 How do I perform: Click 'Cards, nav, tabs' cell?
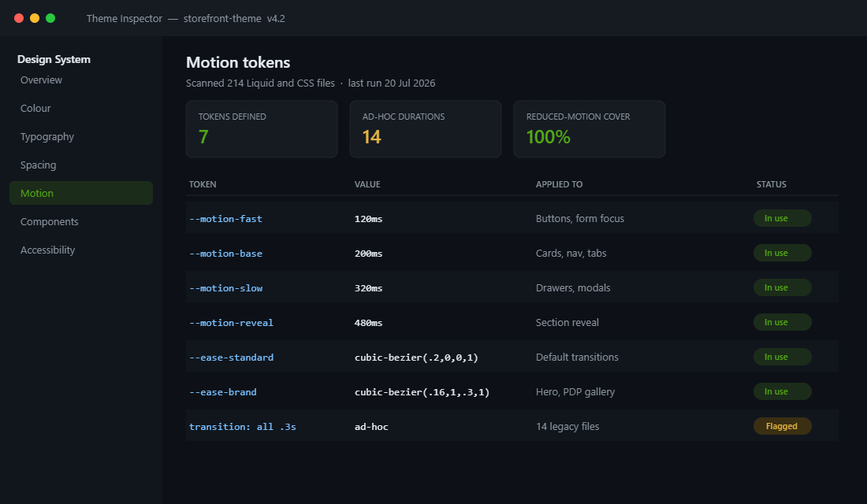tap(571, 253)
